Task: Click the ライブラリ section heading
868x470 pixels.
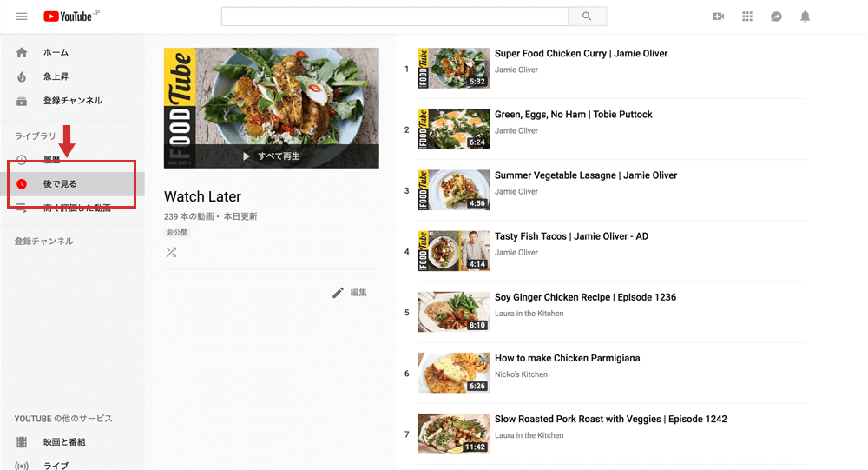Action: tap(35, 136)
